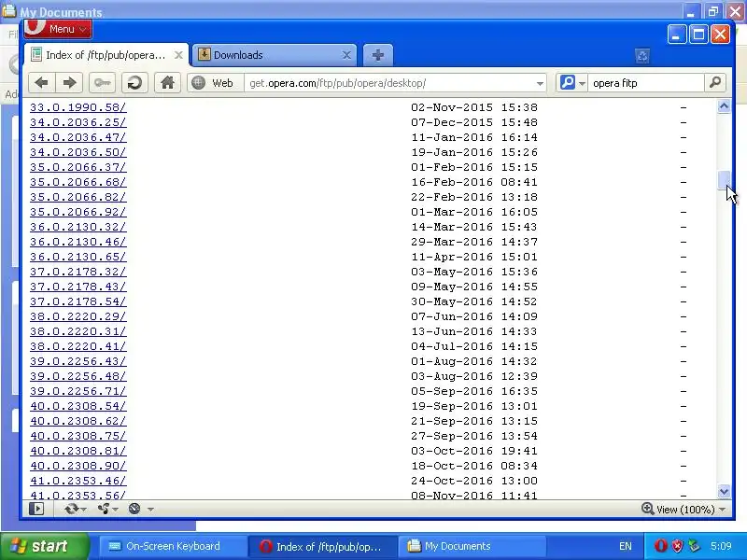The image size is (747, 560).
Task: Follow the 40.0.2308.54/ link
Action: [78, 406]
